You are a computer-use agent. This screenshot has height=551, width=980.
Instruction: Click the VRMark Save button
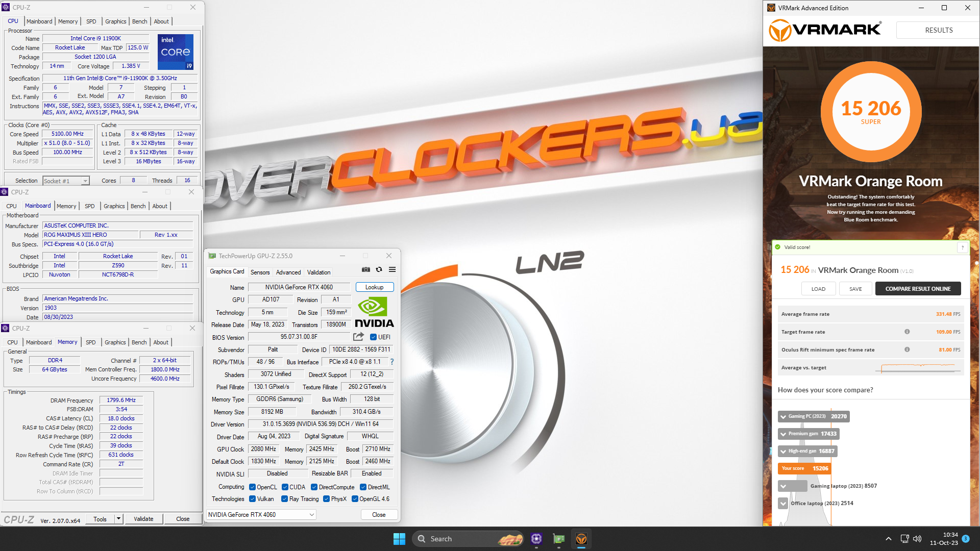(855, 289)
